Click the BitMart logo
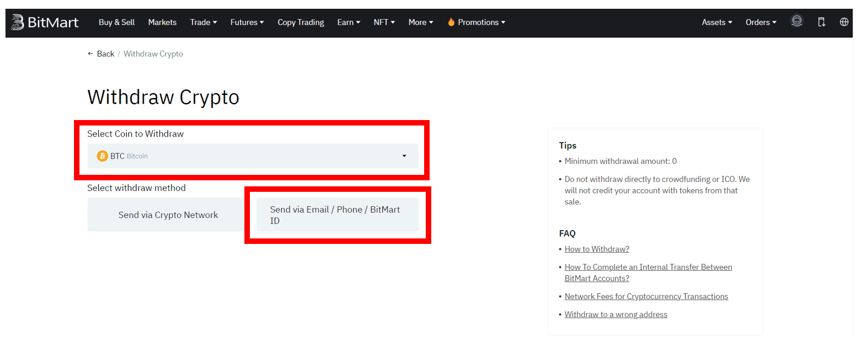Viewport: 868px width, 342px height. (x=45, y=22)
